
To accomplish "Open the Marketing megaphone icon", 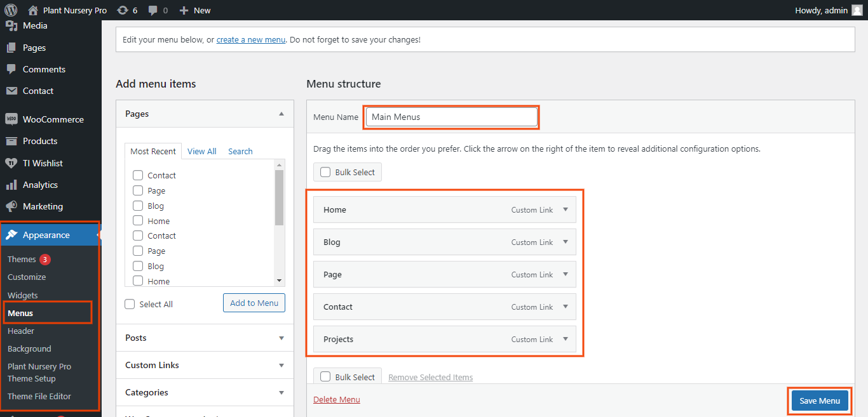I will tap(11, 206).
